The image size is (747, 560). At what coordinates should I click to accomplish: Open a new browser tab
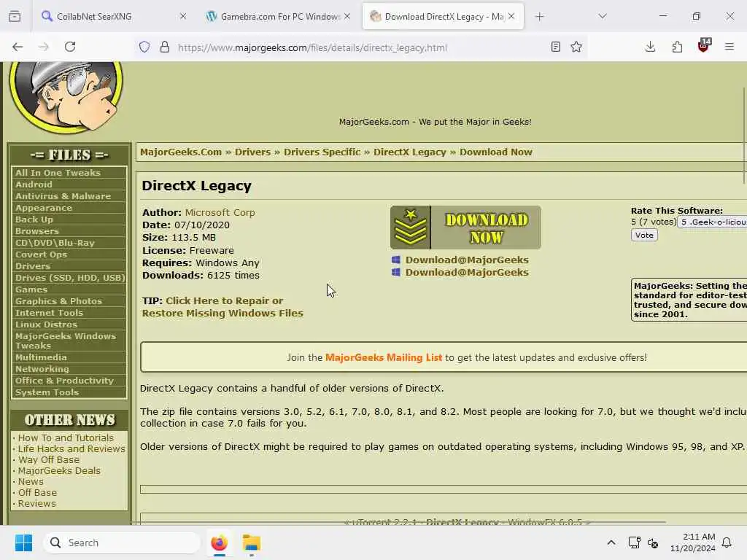click(539, 17)
